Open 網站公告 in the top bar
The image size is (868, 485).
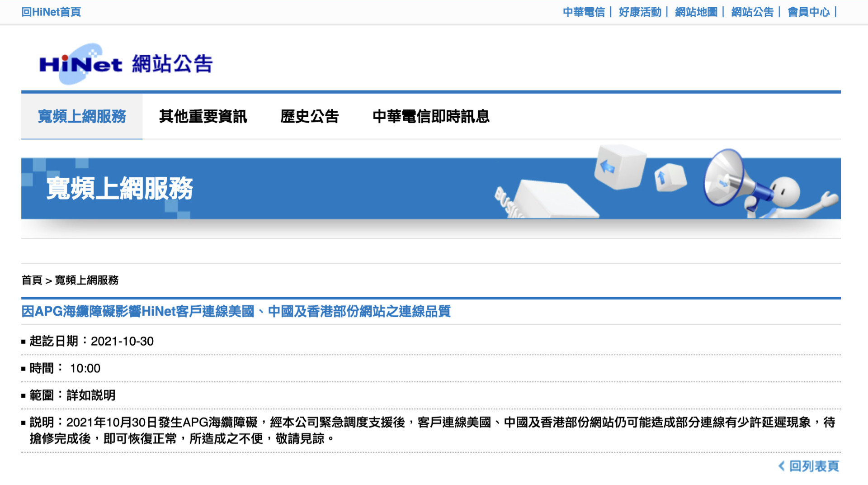click(x=752, y=12)
